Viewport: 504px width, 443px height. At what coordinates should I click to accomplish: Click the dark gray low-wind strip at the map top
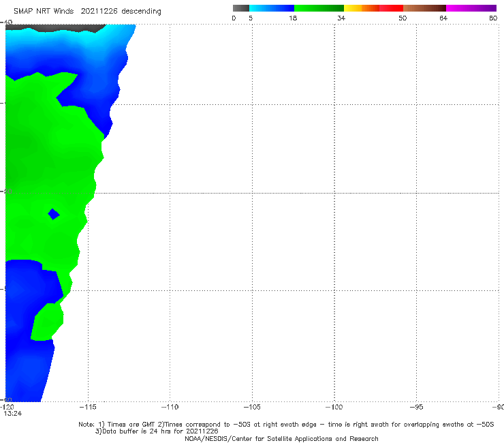[x=54, y=28]
